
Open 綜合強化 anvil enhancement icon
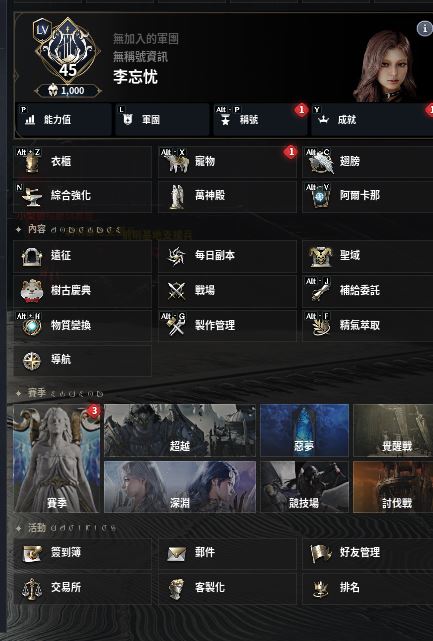pyautogui.click(x=31, y=197)
